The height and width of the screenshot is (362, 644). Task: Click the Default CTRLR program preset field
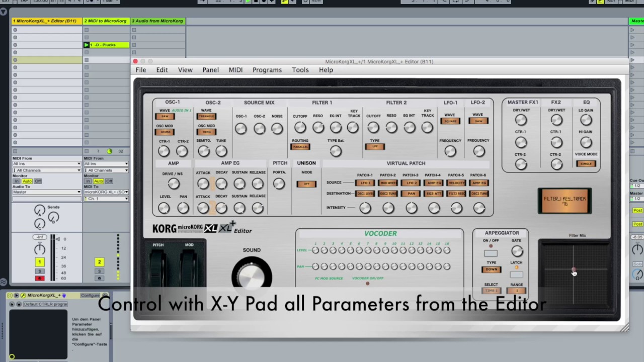[x=45, y=304]
